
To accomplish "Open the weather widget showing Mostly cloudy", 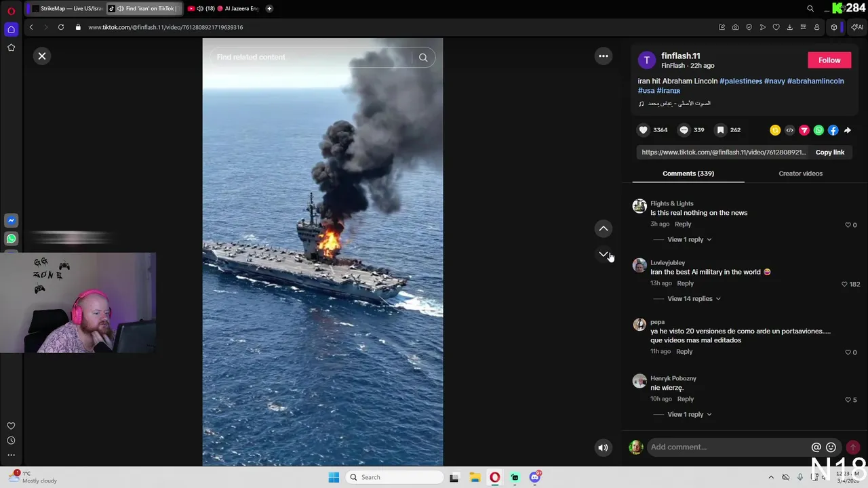I will (32, 477).
